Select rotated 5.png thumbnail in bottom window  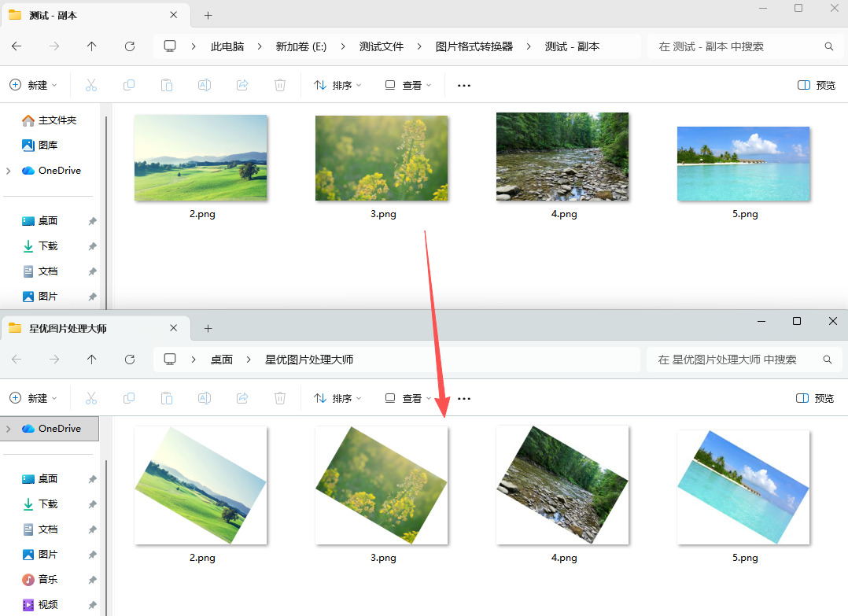tap(743, 487)
